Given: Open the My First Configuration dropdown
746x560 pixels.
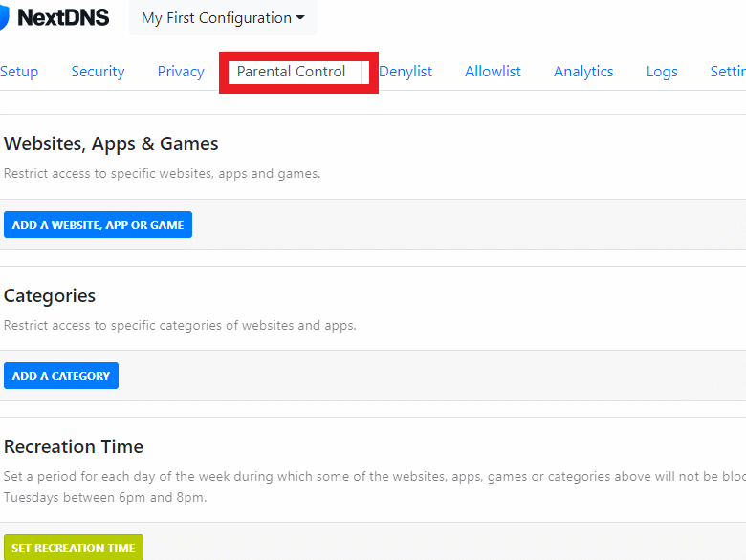Looking at the screenshot, I should (x=223, y=17).
